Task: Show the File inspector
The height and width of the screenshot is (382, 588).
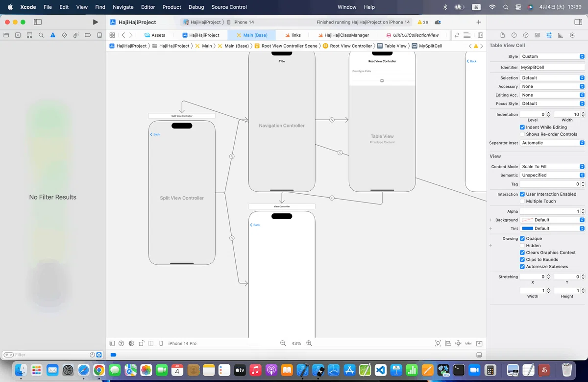Action: coord(502,35)
